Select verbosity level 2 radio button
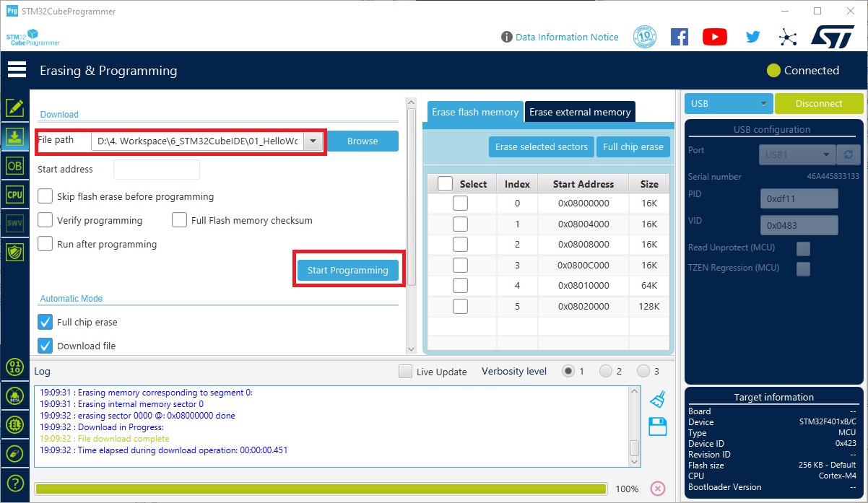This screenshot has height=503, width=868. coord(605,372)
